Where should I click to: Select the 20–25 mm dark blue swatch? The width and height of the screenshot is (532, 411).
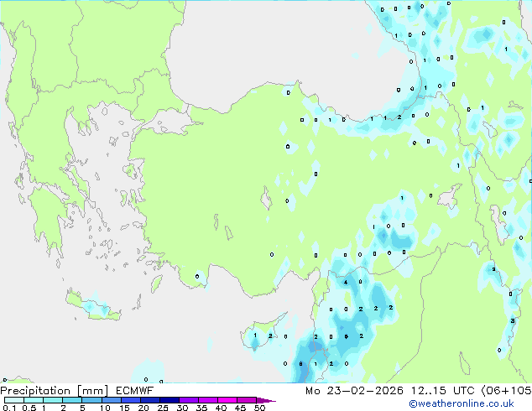coord(150,400)
